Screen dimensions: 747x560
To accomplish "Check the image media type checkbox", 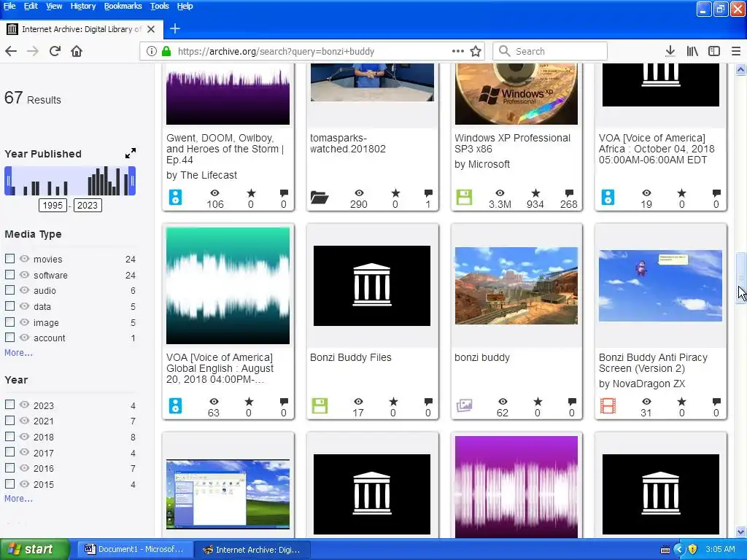I will coord(9,322).
